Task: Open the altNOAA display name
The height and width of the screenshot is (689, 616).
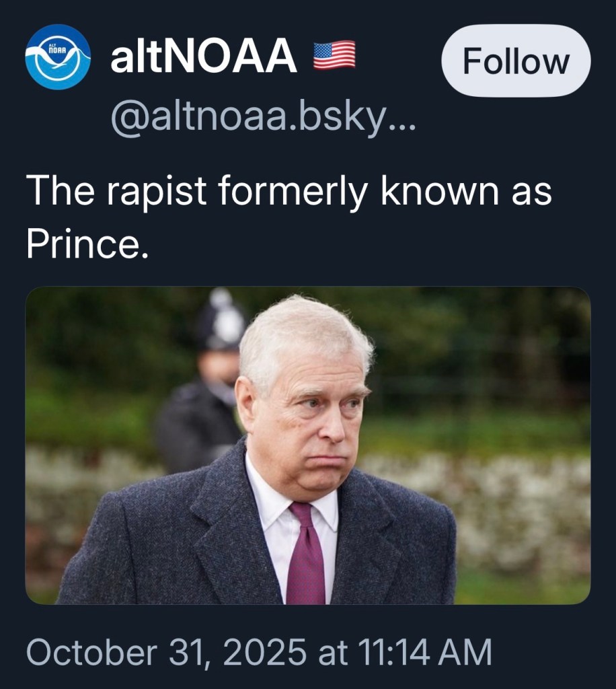Action: [x=204, y=57]
